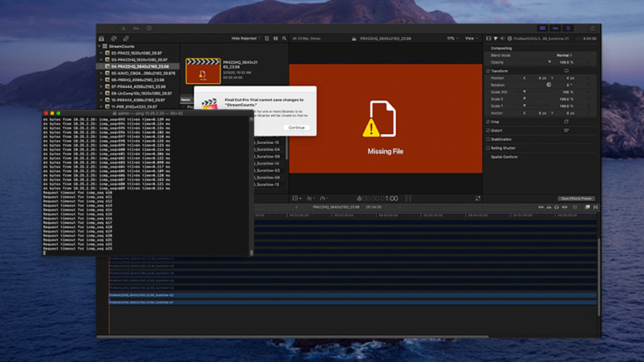Disable the Transform checkbox
This screenshot has width=644, height=362.
[489, 71]
